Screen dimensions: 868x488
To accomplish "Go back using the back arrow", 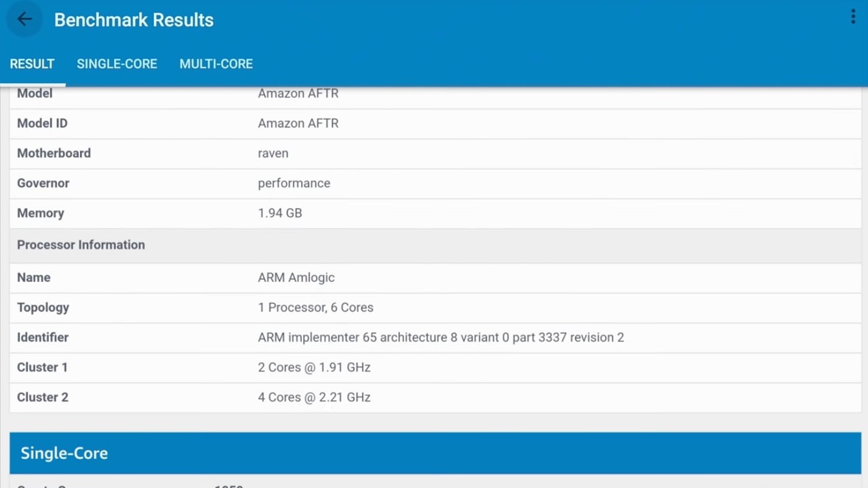I will tap(24, 20).
